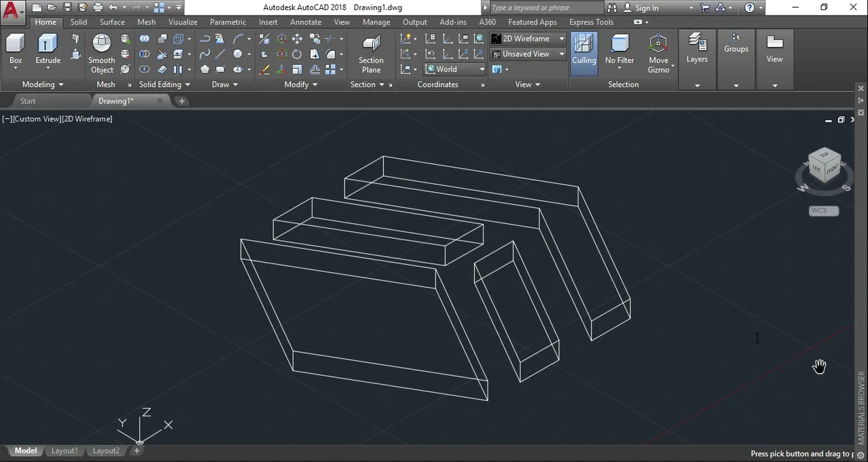The width and height of the screenshot is (868, 462).
Task: Expand the Modeling panel
Action: point(43,84)
